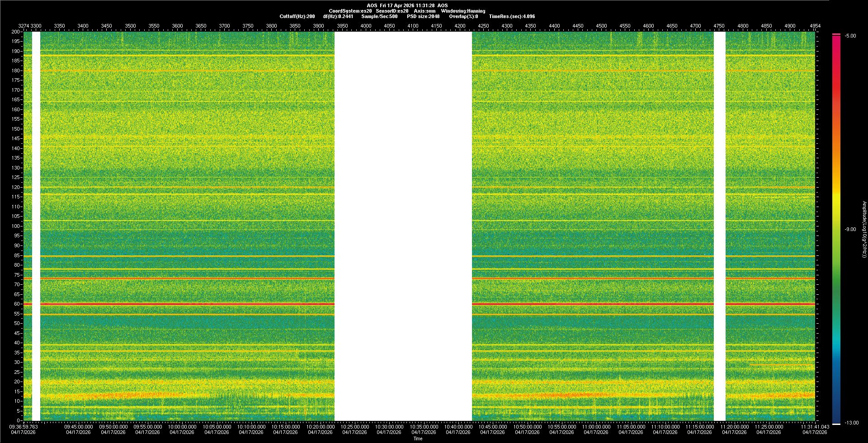Click the Cutoff(Hz):200 header text

pyautogui.click(x=297, y=16)
